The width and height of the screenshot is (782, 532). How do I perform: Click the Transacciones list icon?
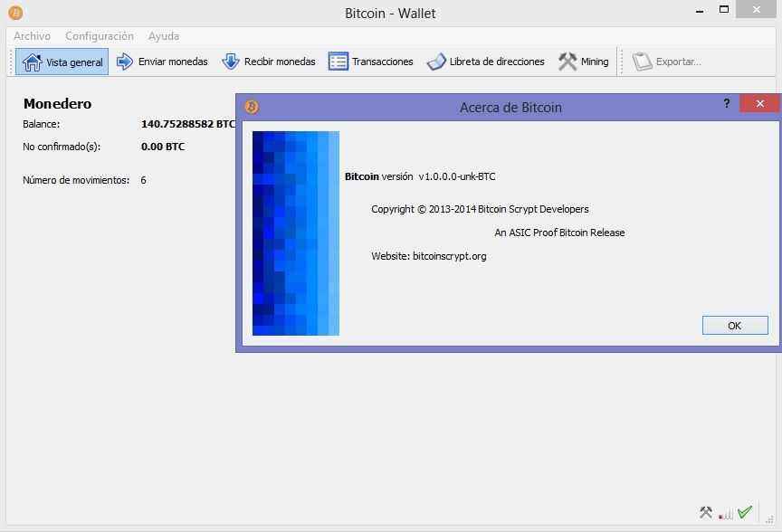[339, 62]
